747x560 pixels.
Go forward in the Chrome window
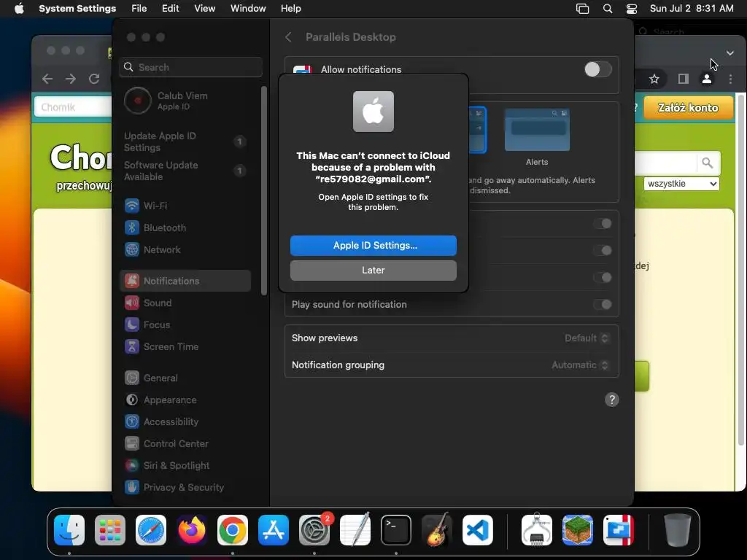point(71,79)
